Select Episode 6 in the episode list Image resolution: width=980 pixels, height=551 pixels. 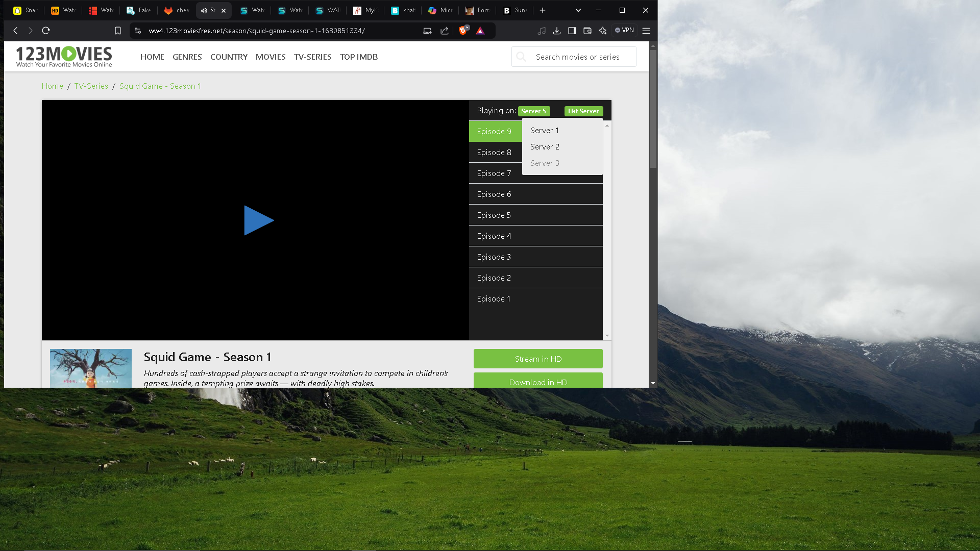[x=535, y=194]
